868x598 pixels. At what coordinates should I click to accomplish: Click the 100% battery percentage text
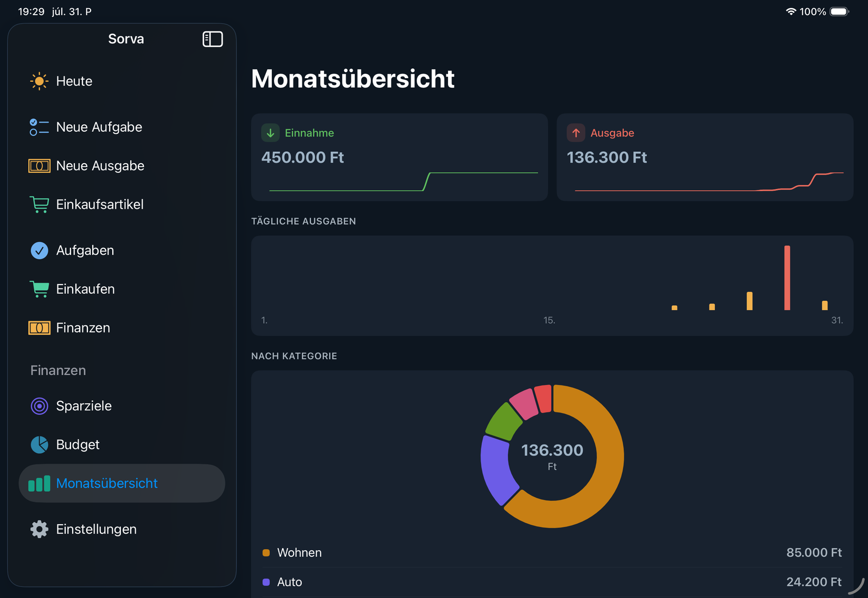pyautogui.click(x=813, y=11)
